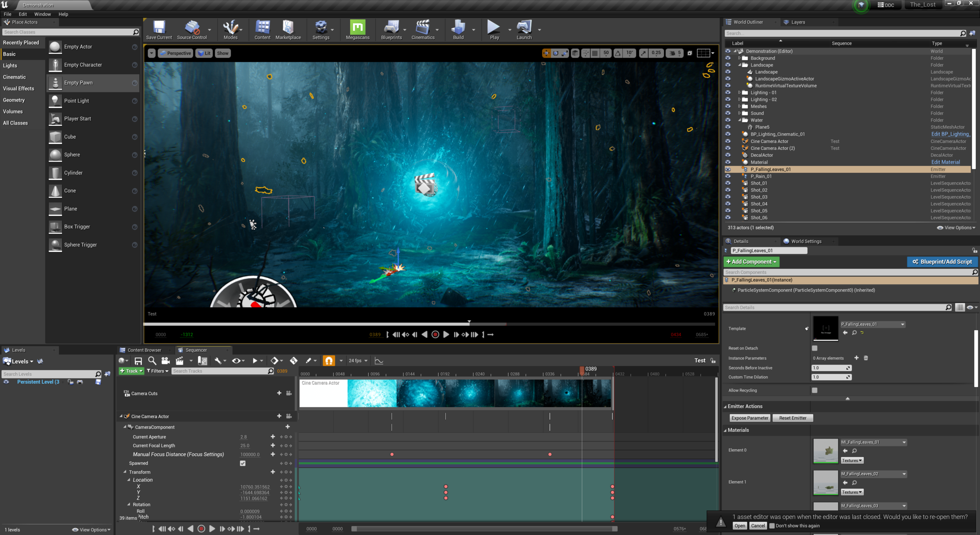Toggle the Sequencer snapping magnet icon
This screenshot has height=535, width=980.
(328, 361)
